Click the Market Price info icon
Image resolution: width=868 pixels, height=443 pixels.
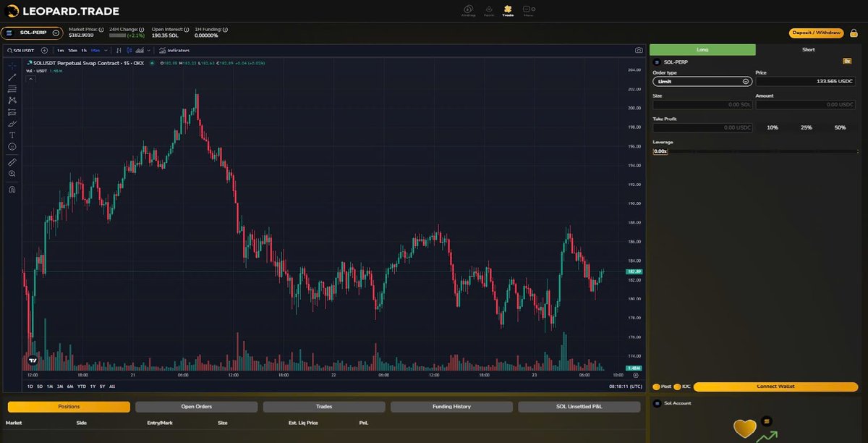pos(101,29)
